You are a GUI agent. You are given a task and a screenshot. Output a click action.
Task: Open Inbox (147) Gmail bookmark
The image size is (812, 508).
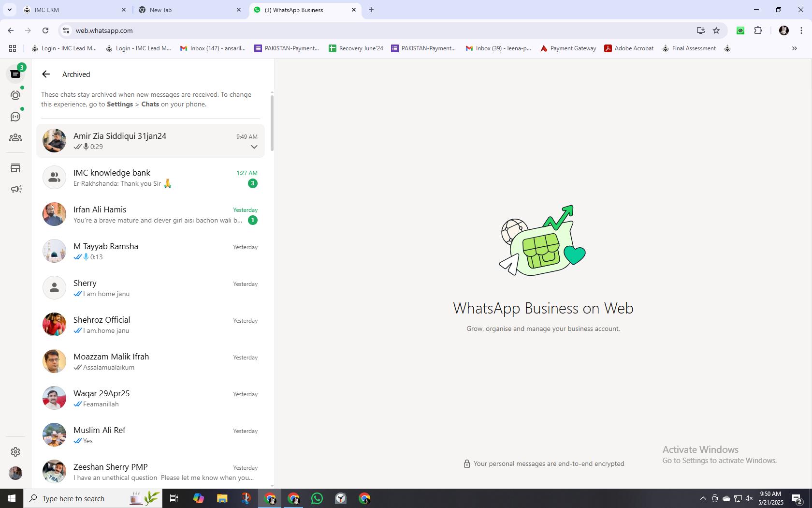[213, 48]
